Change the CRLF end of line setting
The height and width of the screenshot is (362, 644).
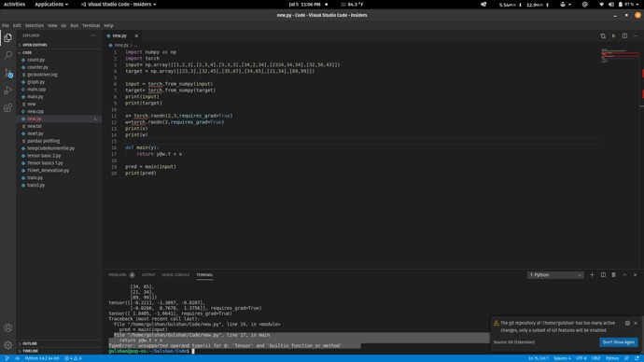tap(596, 358)
